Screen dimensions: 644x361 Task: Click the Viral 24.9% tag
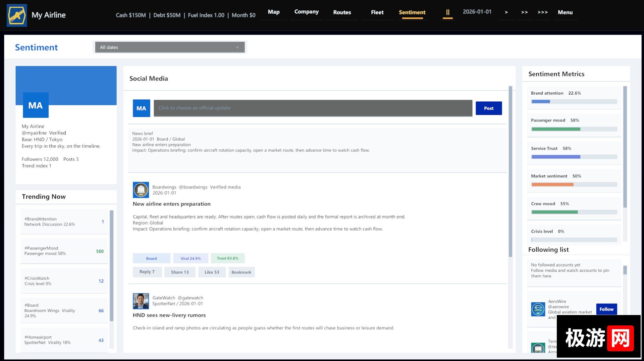(x=191, y=258)
